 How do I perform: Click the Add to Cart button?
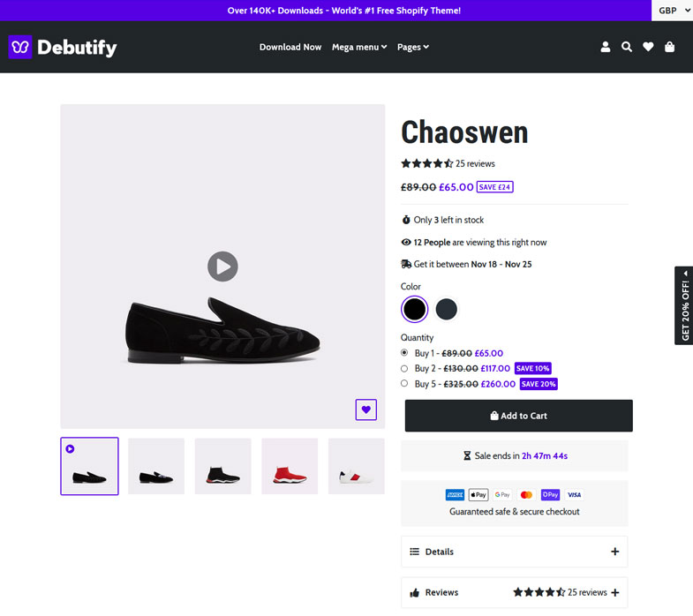518,416
